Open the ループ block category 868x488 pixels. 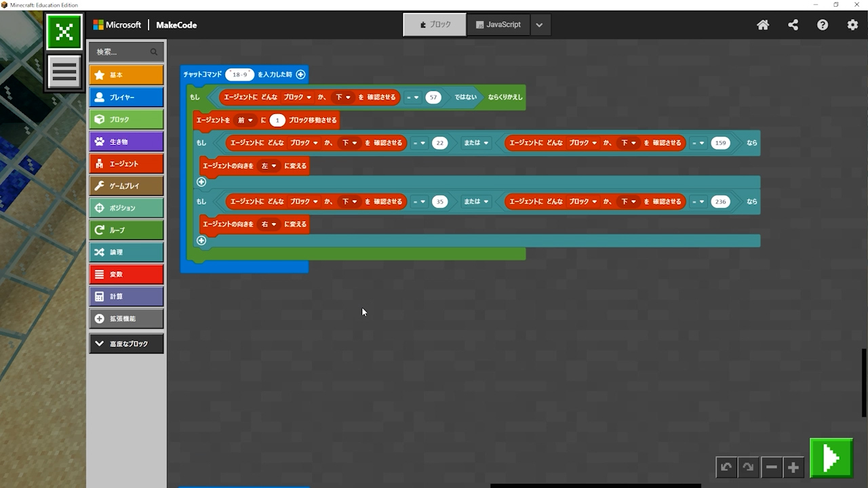click(126, 230)
